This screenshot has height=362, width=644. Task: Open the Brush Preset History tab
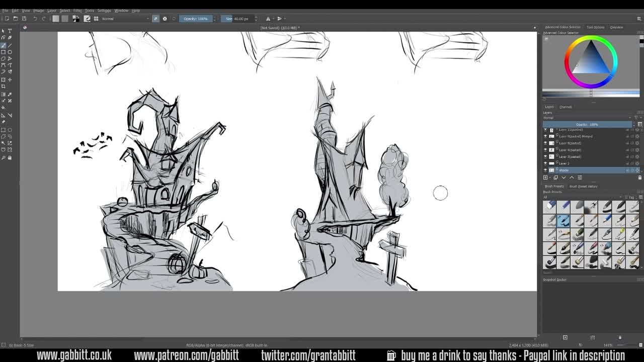pyautogui.click(x=584, y=186)
